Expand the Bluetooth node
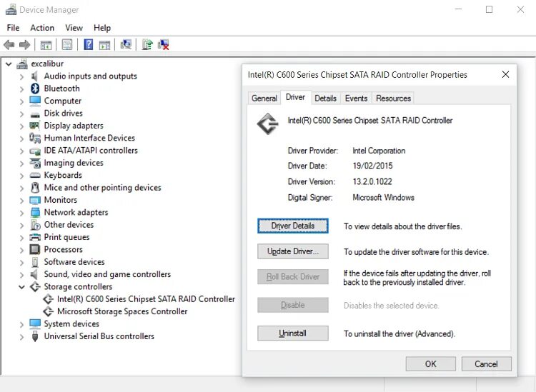Screen dimensions: 536x392 (22, 89)
